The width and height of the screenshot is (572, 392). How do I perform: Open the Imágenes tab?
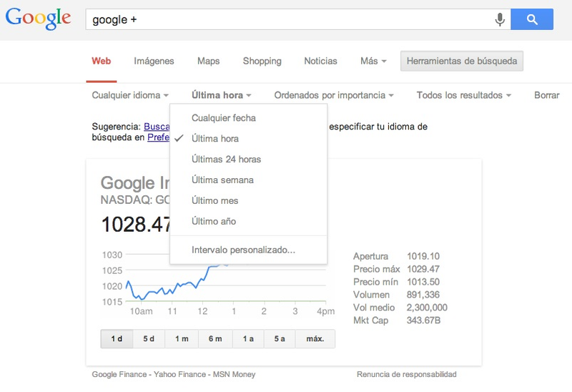tap(154, 61)
